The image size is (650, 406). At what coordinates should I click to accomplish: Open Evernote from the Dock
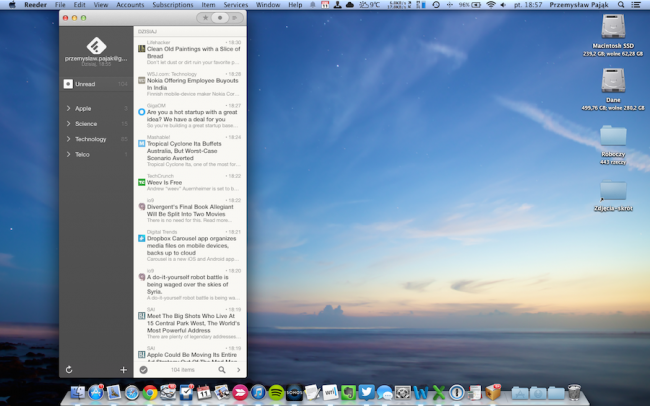(x=348, y=392)
